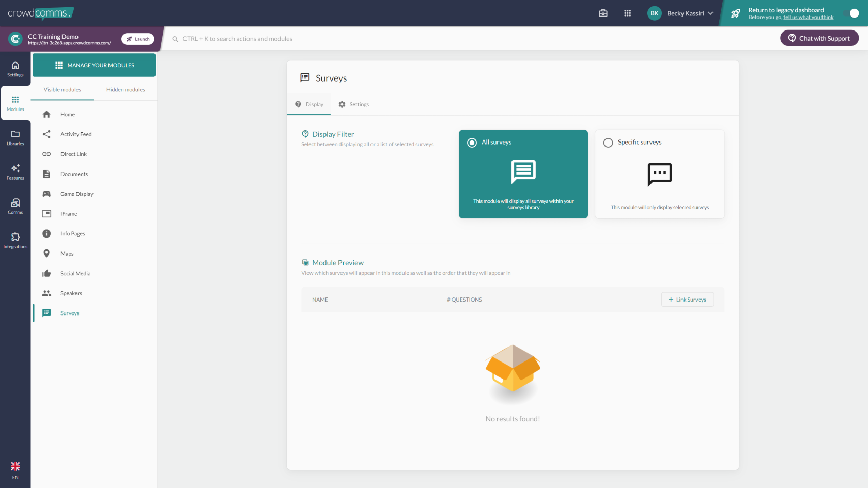
Task: Open the Integrations section in left sidebar
Action: coord(15,241)
